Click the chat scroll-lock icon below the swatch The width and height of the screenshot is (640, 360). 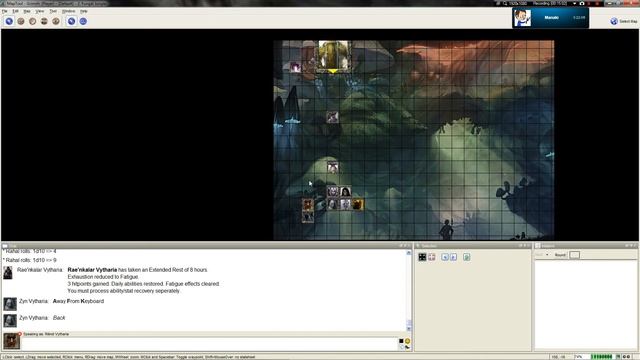pyautogui.click(x=402, y=347)
